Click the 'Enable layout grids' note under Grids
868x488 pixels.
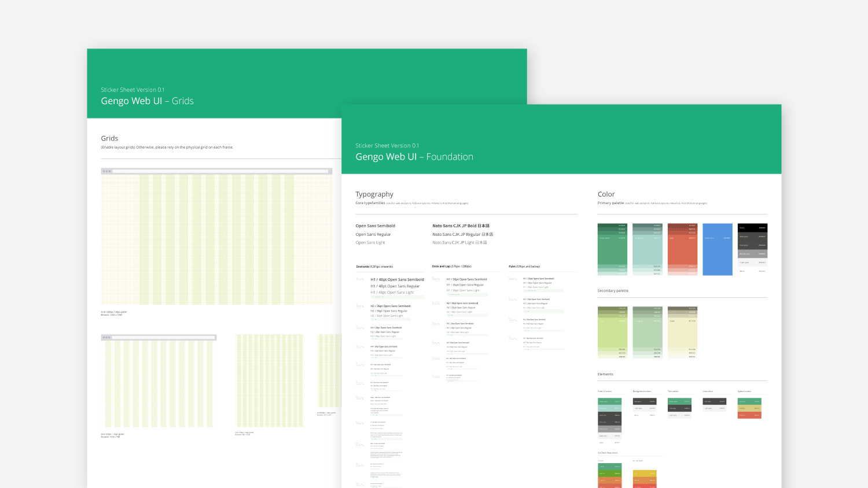(167, 147)
